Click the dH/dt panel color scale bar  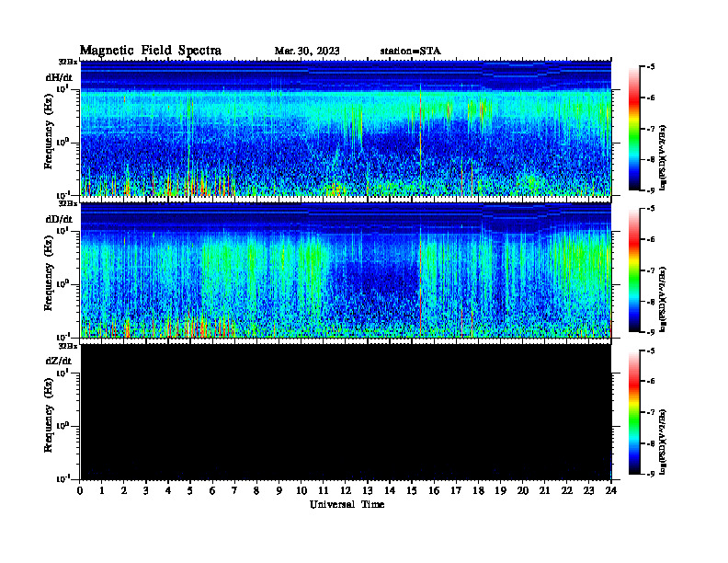coord(634,129)
